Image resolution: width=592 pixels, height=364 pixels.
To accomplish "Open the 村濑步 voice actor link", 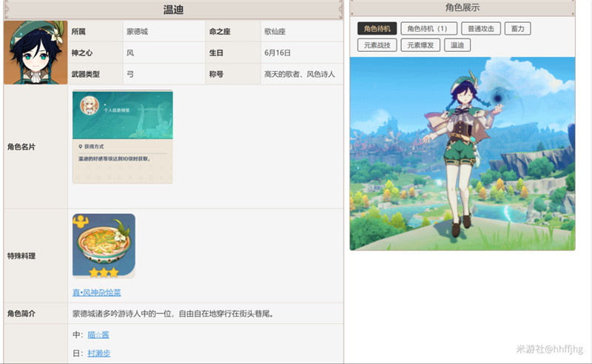I will (x=98, y=354).
